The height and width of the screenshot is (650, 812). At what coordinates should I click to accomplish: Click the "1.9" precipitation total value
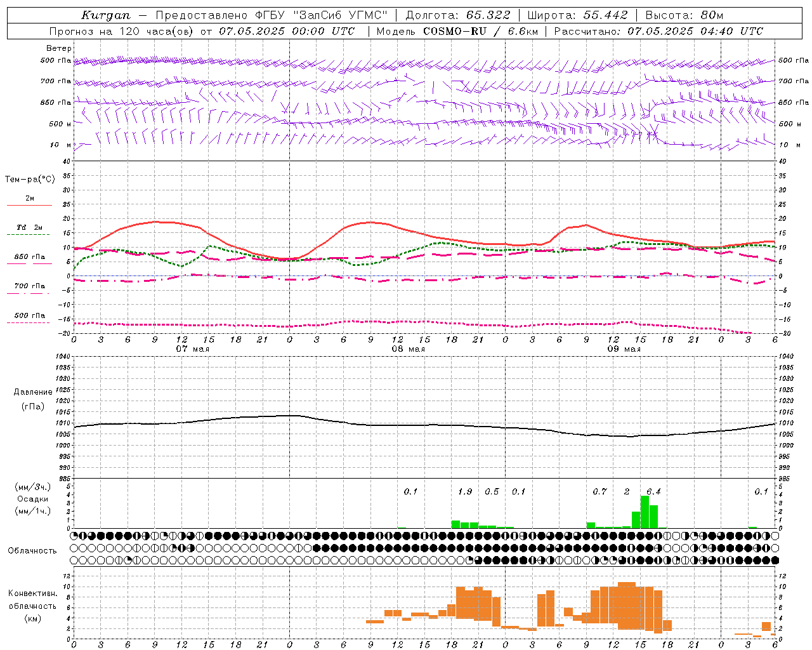point(465,492)
